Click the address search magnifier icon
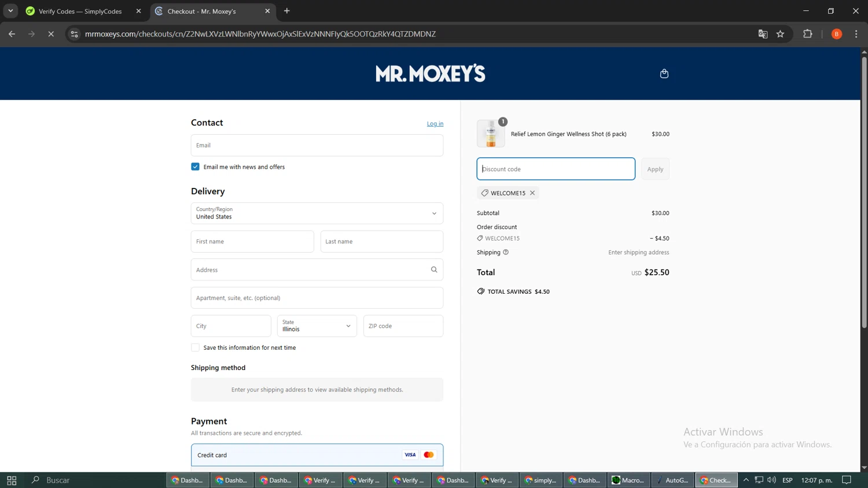This screenshot has width=868, height=488. coord(434,269)
